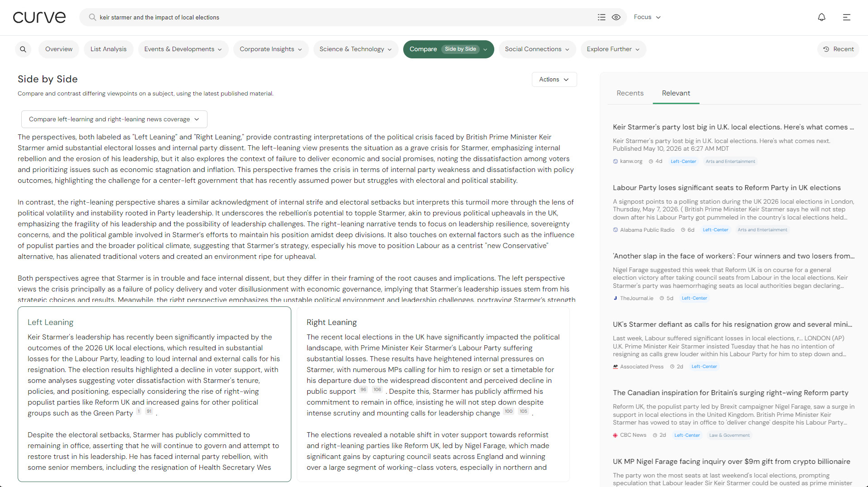Open the Compare left-learning and right-leaning coverage dropdown
This screenshot has height=487, width=868.
point(114,119)
